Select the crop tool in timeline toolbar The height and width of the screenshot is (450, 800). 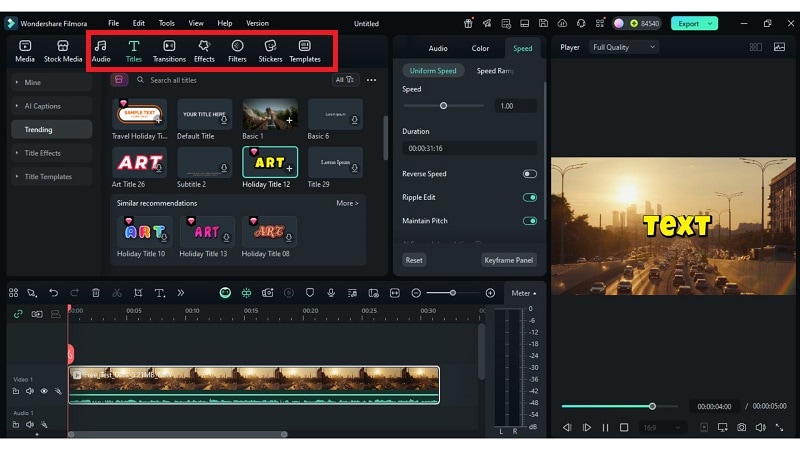pyautogui.click(x=138, y=293)
